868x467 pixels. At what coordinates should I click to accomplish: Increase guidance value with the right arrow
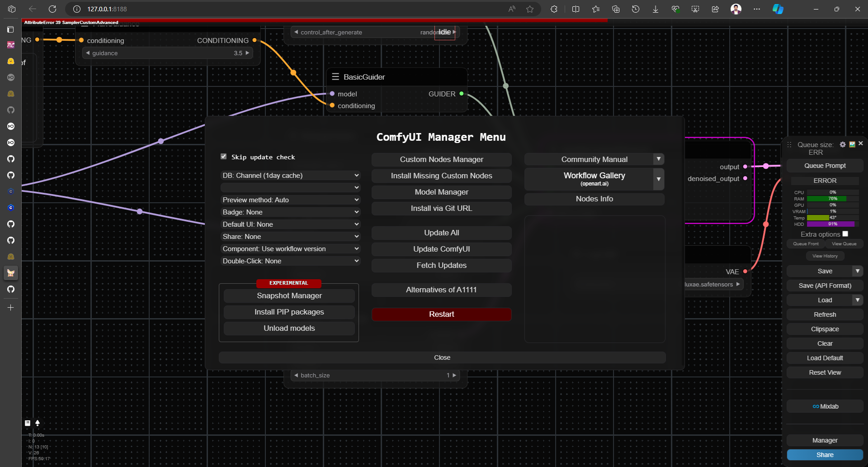point(247,53)
